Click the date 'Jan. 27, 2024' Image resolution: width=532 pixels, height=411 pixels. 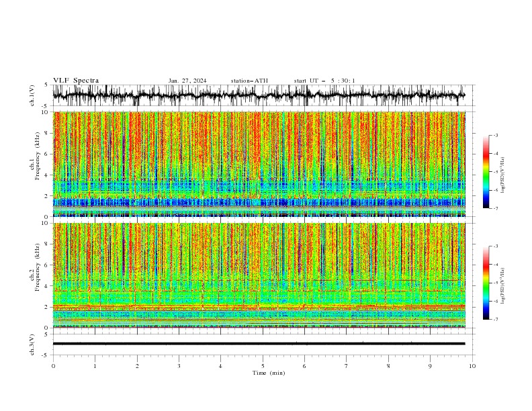point(187,81)
